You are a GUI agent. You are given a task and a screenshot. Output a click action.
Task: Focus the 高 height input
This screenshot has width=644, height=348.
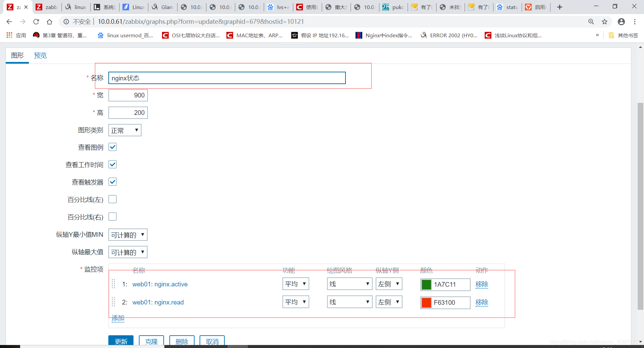pos(128,113)
